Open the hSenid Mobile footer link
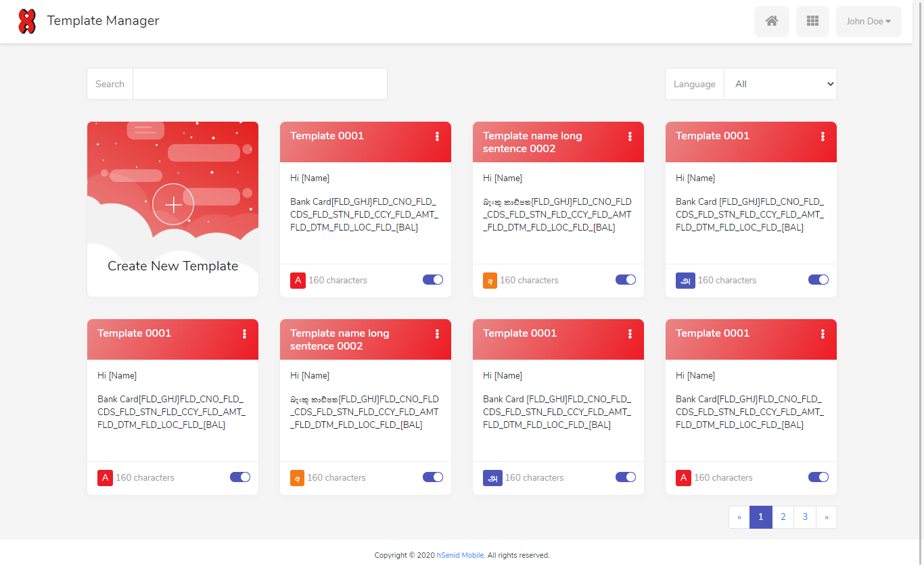The width and height of the screenshot is (924, 572). click(x=460, y=556)
